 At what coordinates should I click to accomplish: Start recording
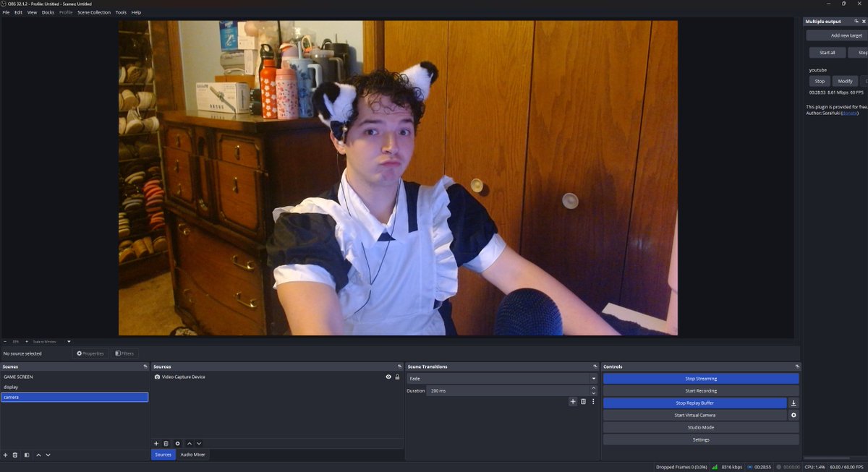[x=701, y=391]
